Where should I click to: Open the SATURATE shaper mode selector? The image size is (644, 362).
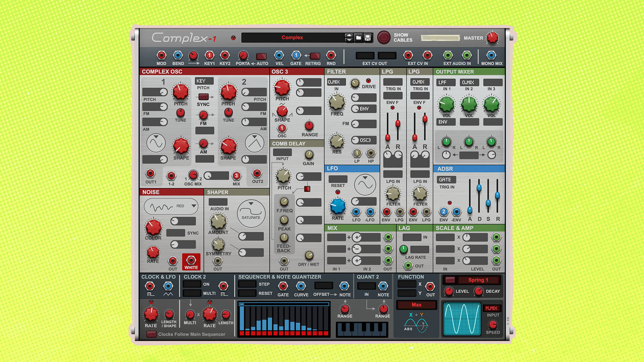[x=251, y=214]
